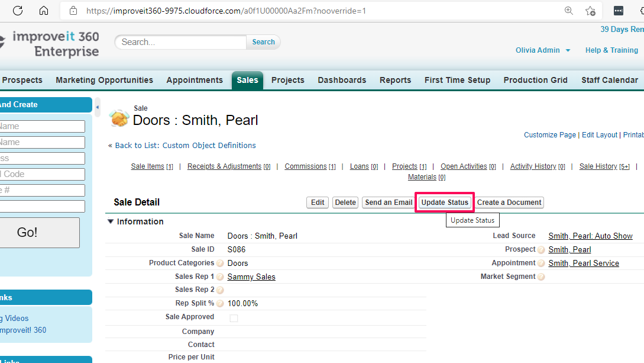Screen dimensions: 644x363
Task: Click the Delete button
Action: pos(345,203)
